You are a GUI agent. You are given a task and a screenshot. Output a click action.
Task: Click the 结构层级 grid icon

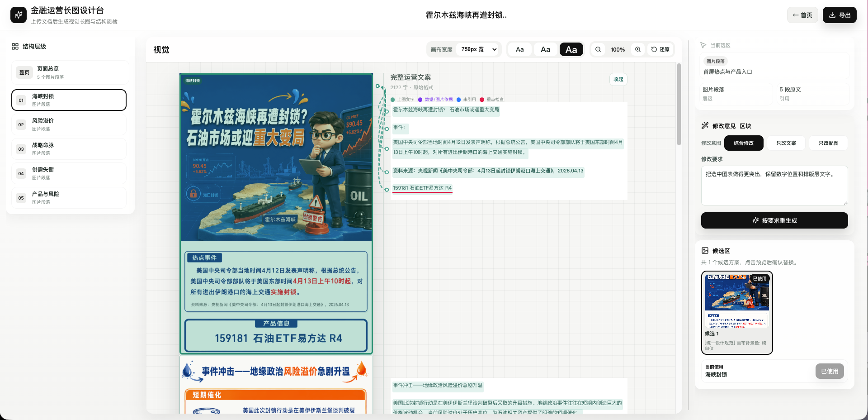[15, 46]
